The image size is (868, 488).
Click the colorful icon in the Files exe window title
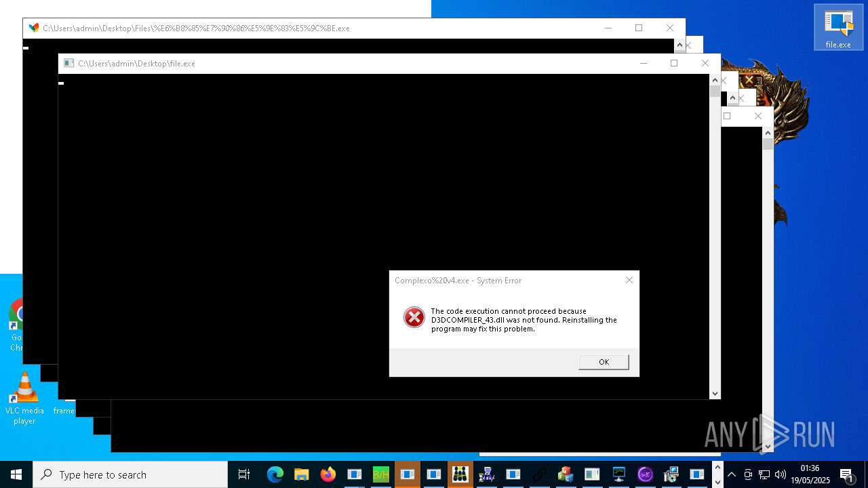(x=34, y=28)
